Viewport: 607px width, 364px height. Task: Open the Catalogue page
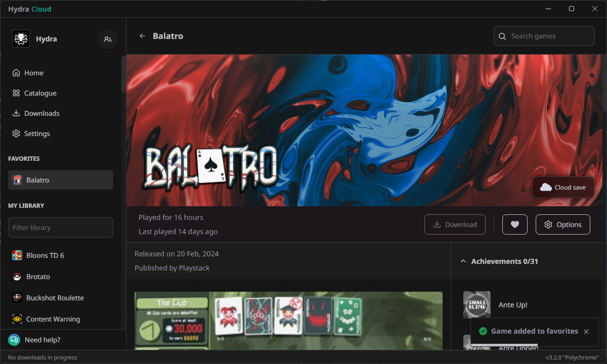point(61,93)
